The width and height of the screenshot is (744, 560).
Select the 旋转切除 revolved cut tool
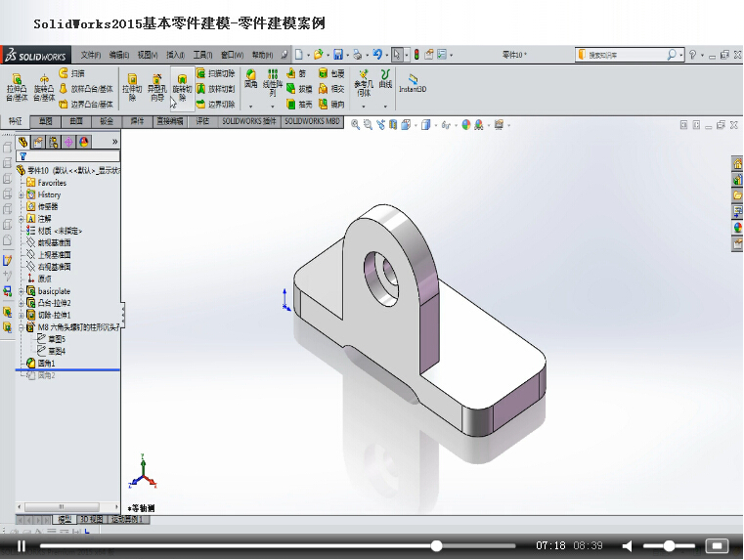coord(182,87)
